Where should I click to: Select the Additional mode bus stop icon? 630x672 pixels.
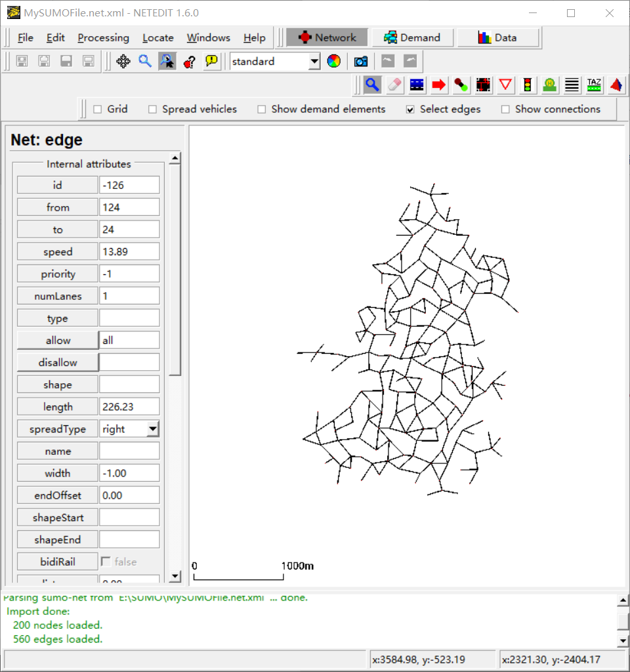(x=550, y=85)
